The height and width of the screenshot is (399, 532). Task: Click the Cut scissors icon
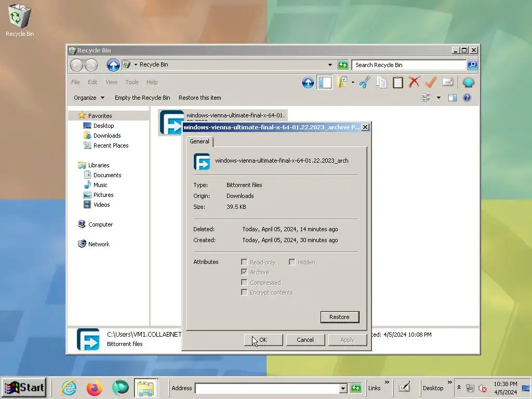click(365, 82)
